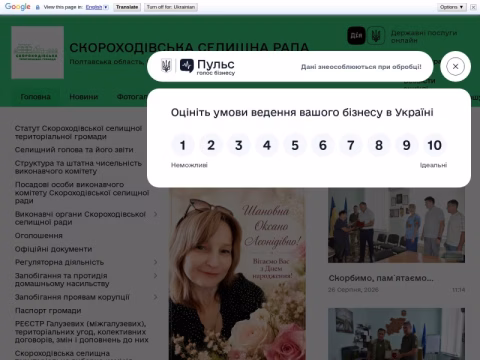Click the site title Скороходівська селищна рада
480x360 pixels.
(189, 48)
